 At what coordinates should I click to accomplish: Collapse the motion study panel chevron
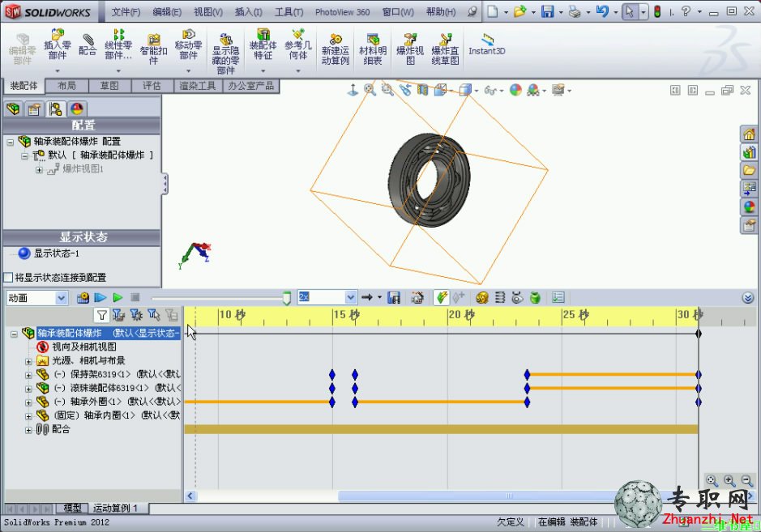tap(748, 298)
